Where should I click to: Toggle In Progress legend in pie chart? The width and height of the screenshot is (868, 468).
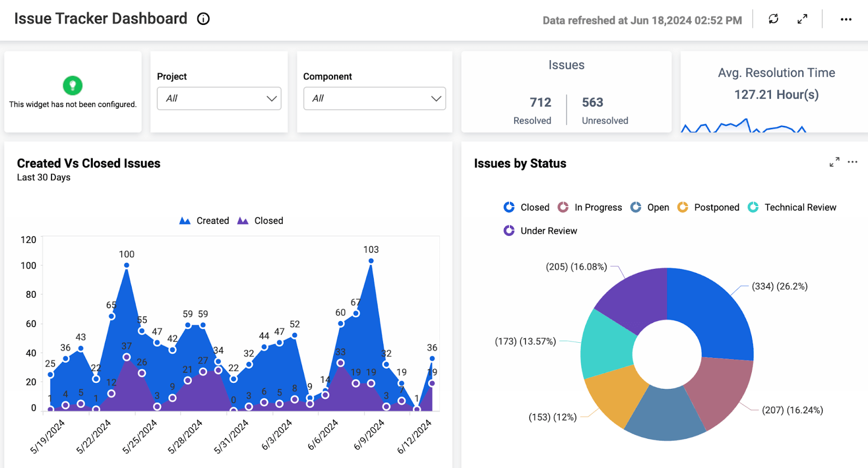[590, 207]
